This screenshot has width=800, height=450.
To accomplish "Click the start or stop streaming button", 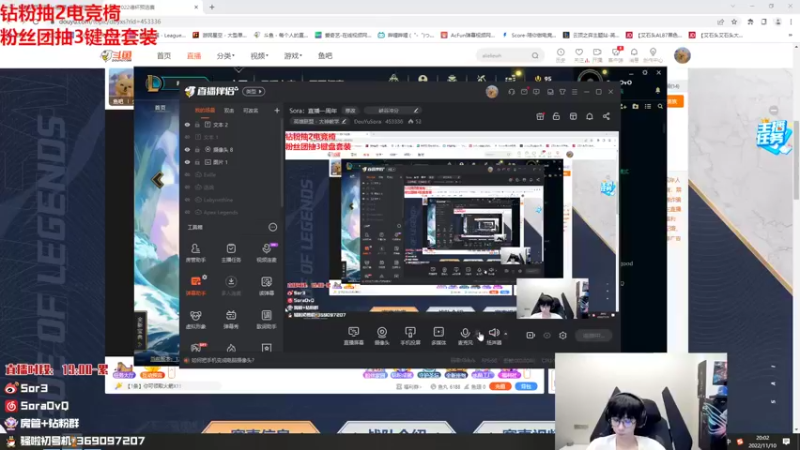I will coord(594,335).
